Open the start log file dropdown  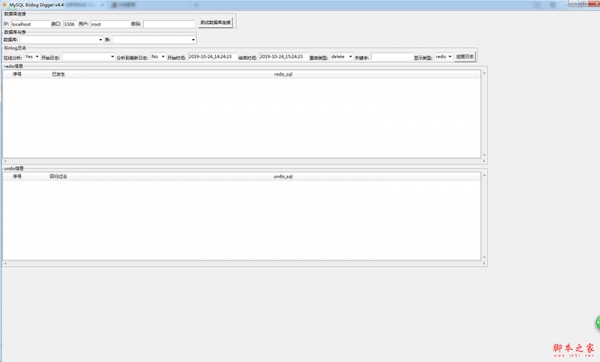[88, 57]
